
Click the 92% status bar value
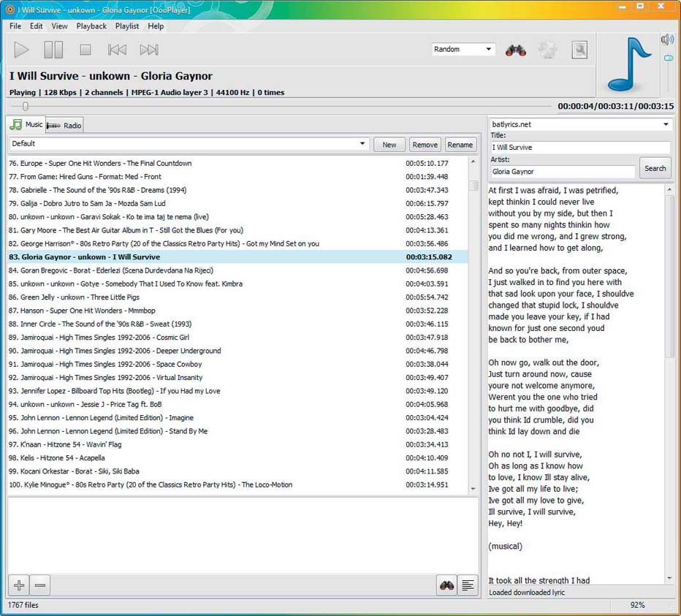638,605
